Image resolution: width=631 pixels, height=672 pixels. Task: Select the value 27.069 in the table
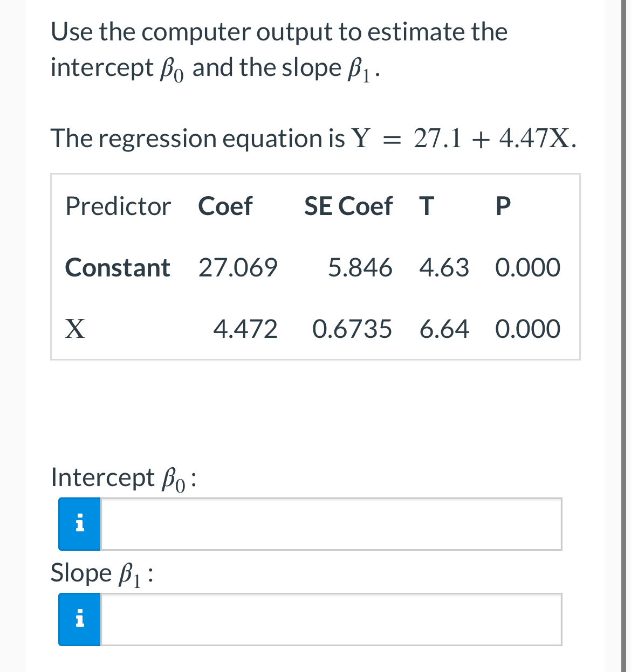[238, 268]
